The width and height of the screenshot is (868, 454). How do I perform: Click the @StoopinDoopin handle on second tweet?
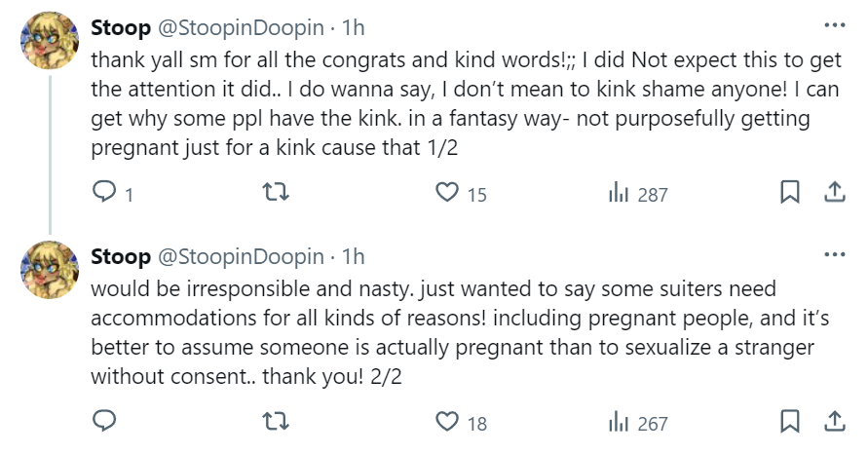tap(240, 256)
